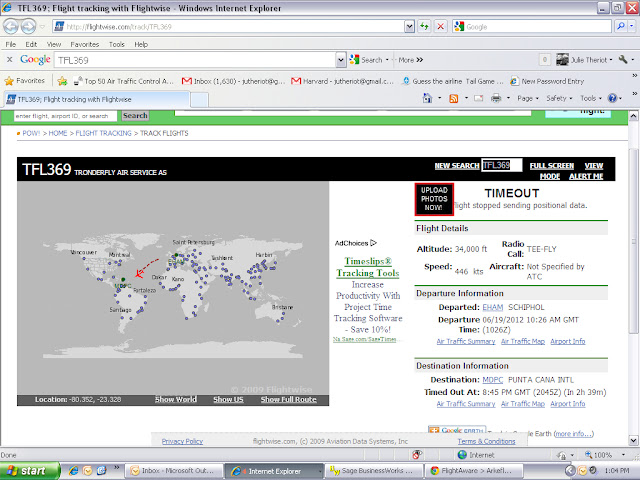The image size is (640, 480).
Task: Click the Show US map link
Action: point(228,400)
